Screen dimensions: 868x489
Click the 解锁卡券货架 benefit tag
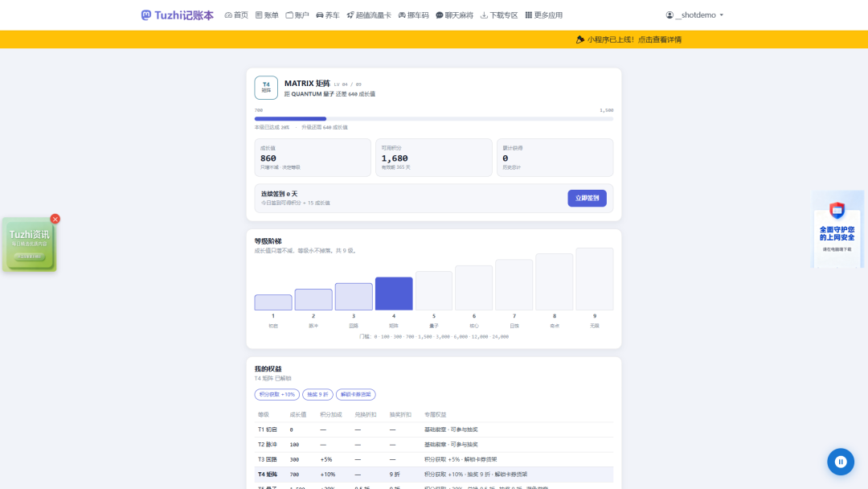(x=355, y=394)
